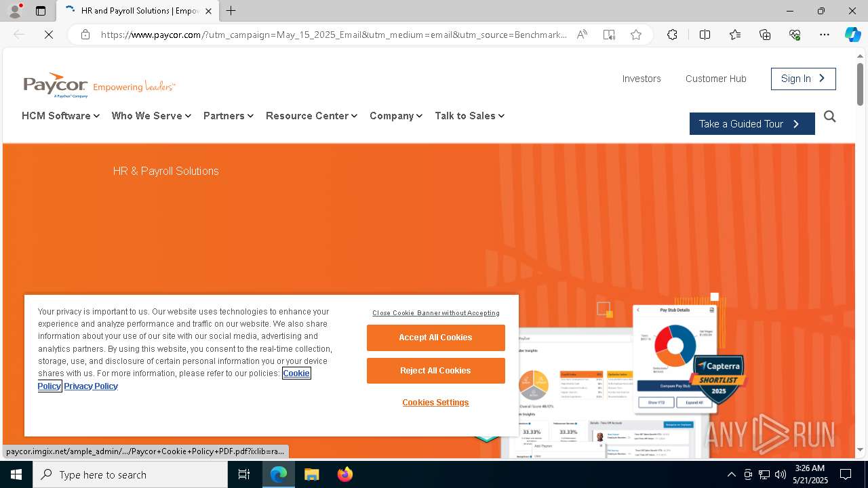Accept All Cookies
868x488 pixels.
(435, 338)
